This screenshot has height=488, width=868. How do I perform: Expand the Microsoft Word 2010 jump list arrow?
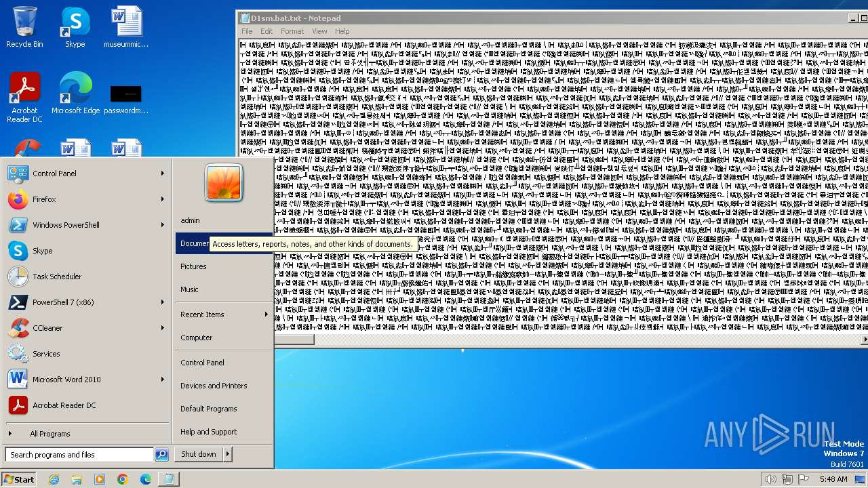click(163, 380)
